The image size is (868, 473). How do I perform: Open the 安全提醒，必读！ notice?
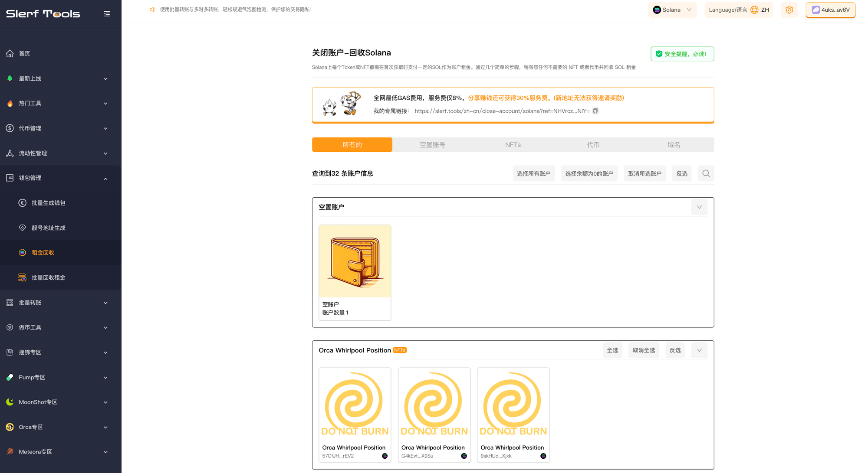[682, 54]
